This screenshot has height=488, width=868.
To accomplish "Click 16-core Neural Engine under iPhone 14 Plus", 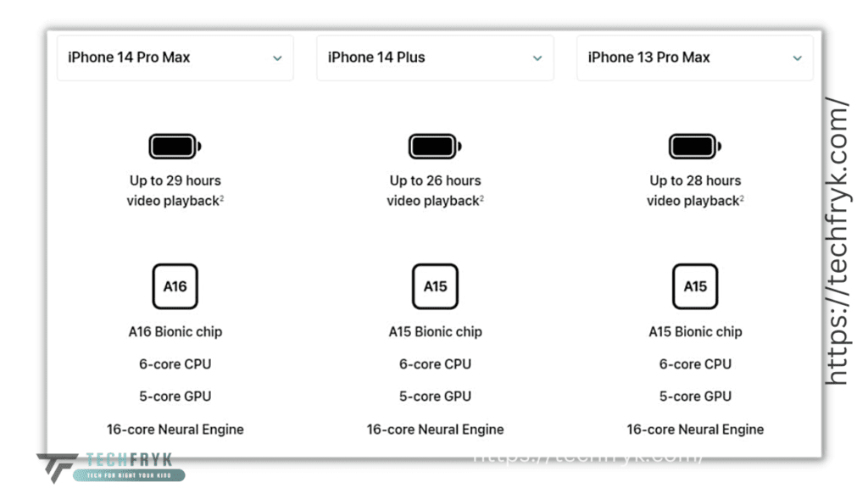I will tap(435, 430).
